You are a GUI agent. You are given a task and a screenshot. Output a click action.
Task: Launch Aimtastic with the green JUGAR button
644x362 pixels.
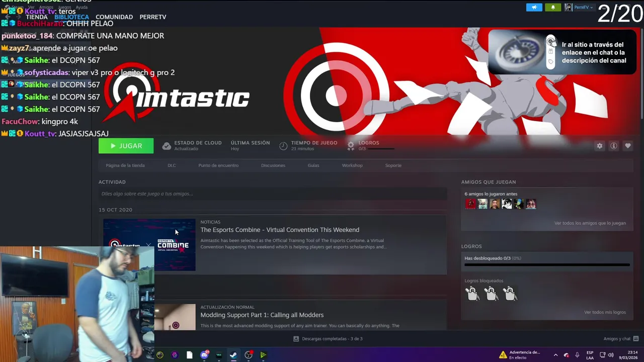pos(126,146)
